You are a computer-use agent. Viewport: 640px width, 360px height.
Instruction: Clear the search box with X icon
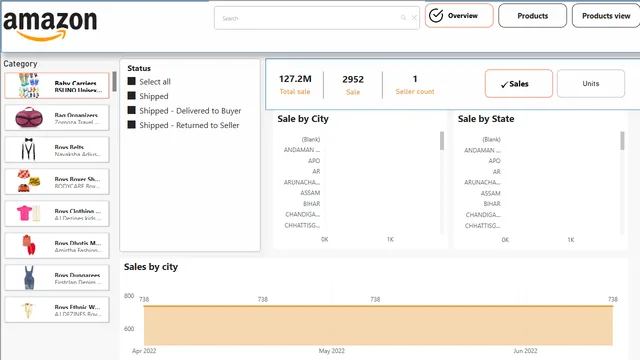point(414,18)
